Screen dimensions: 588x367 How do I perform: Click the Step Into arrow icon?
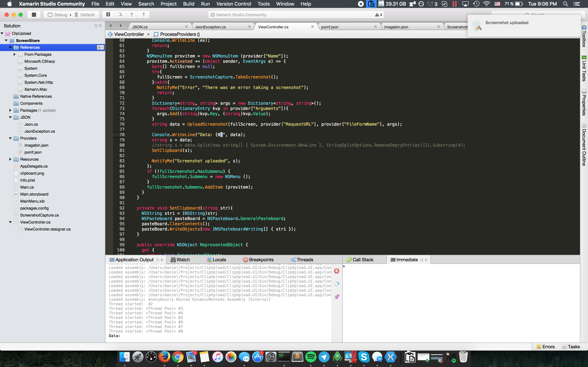pyautogui.click(x=132, y=15)
